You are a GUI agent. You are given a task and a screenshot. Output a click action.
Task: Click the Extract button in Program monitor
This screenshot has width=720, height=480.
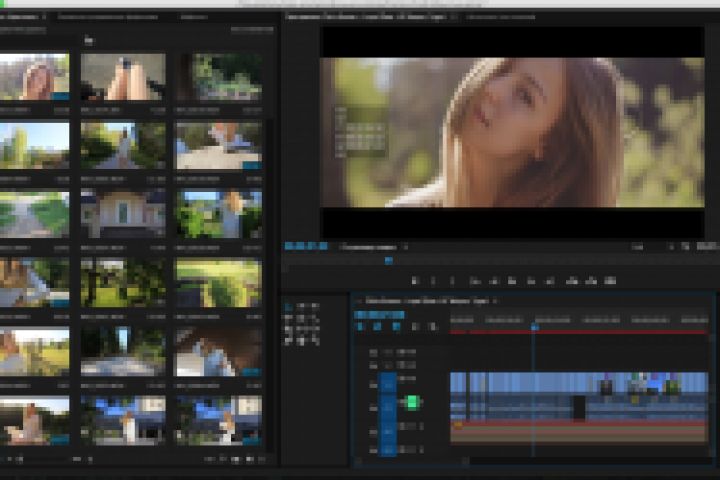pos(591,281)
